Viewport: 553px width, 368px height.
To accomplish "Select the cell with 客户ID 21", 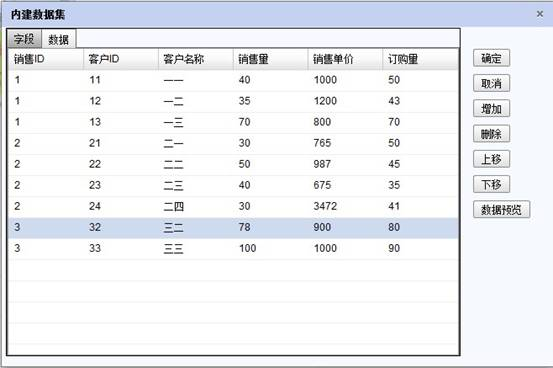I will pyautogui.click(x=121, y=143).
